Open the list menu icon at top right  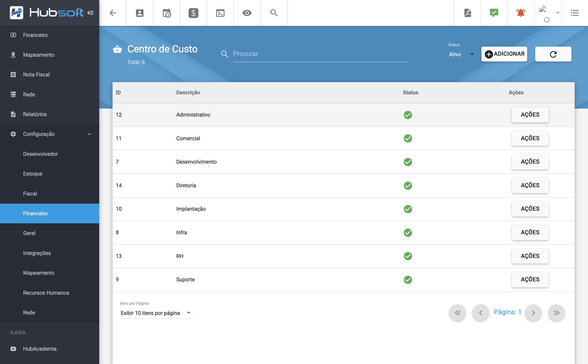(x=574, y=13)
